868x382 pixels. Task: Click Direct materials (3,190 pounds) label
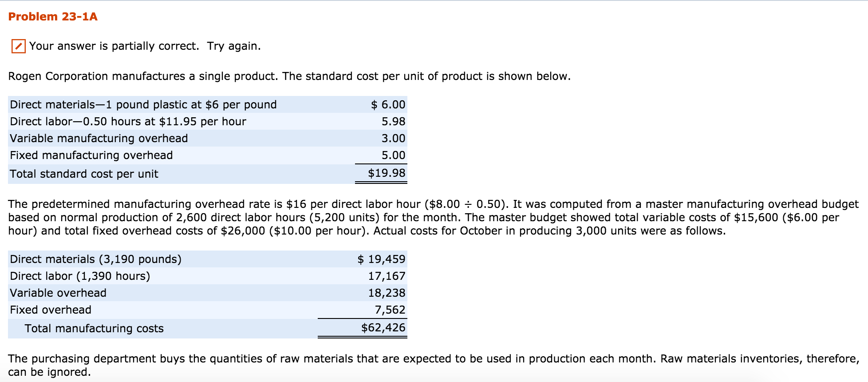click(x=95, y=259)
